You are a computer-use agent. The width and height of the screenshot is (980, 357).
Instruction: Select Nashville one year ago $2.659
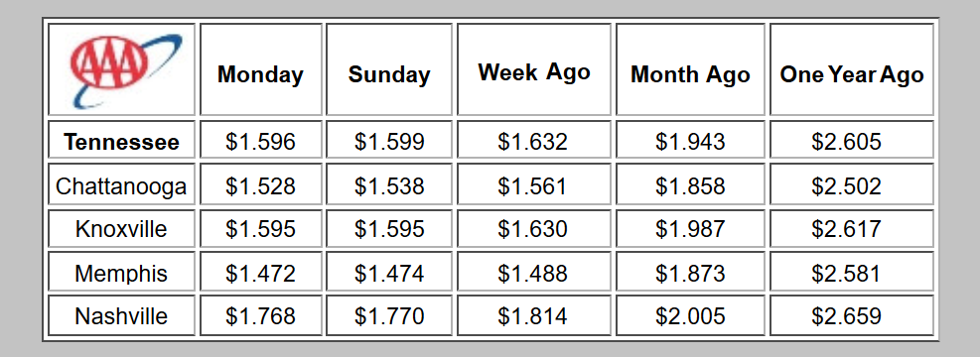[x=846, y=315]
